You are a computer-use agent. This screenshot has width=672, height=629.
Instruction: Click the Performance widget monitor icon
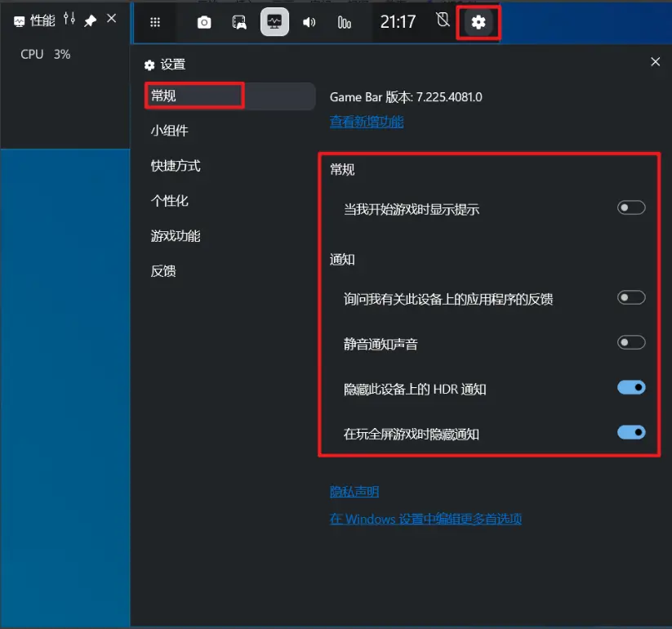[x=20, y=21]
